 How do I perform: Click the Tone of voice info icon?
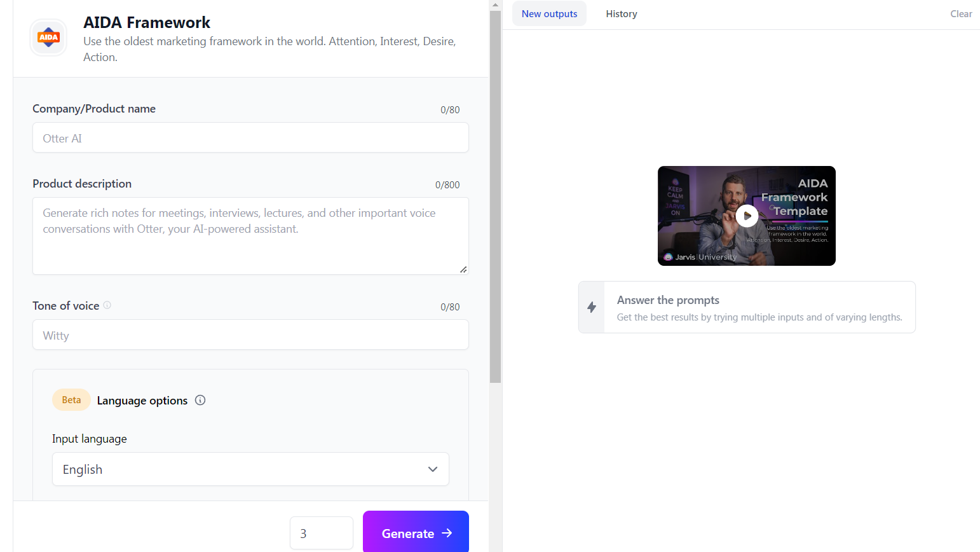click(x=107, y=305)
